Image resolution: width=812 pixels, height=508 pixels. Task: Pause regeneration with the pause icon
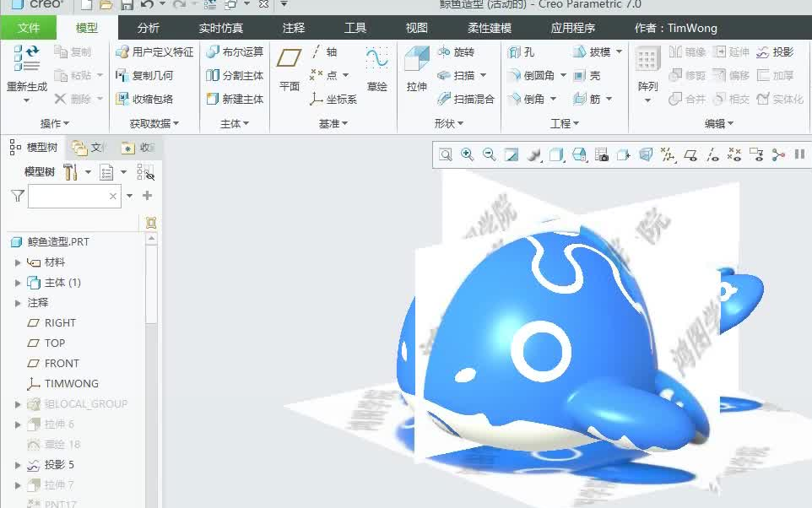click(798, 155)
